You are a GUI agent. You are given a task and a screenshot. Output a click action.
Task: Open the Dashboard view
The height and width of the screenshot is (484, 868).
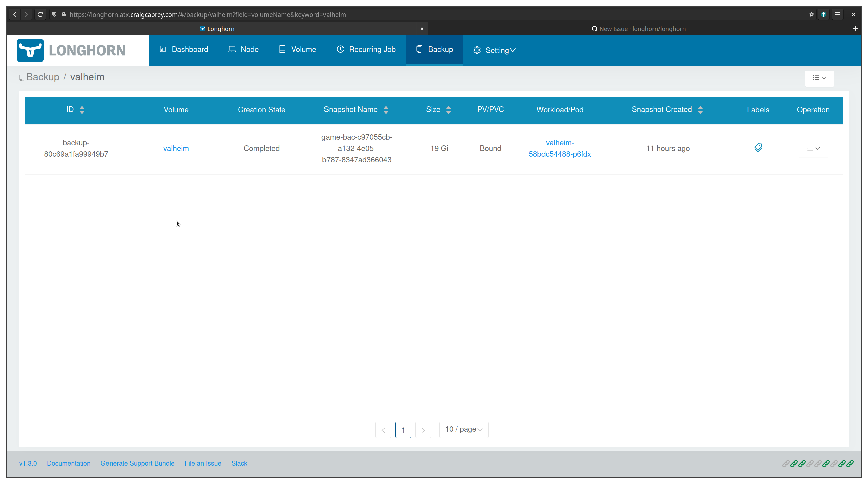coord(184,49)
